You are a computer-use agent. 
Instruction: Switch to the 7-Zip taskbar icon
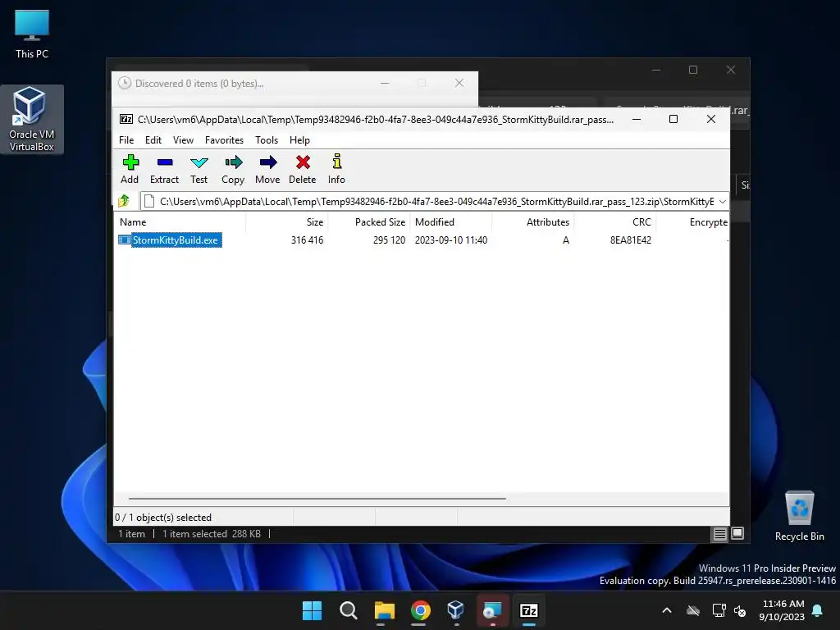pyautogui.click(x=529, y=610)
